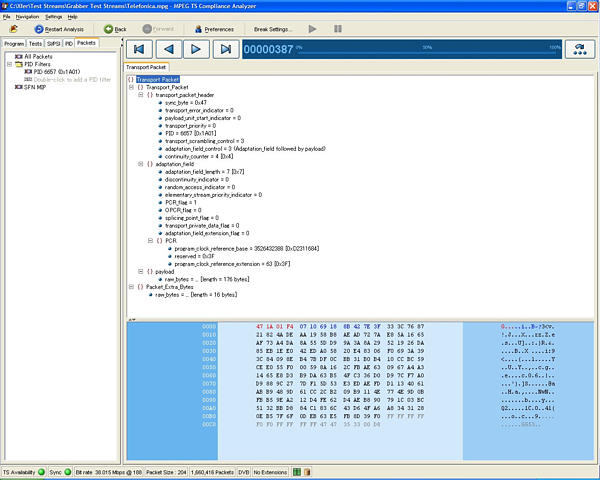Collapse the adaptation_field node
This screenshot has height=480, width=600.
coord(139,164)
